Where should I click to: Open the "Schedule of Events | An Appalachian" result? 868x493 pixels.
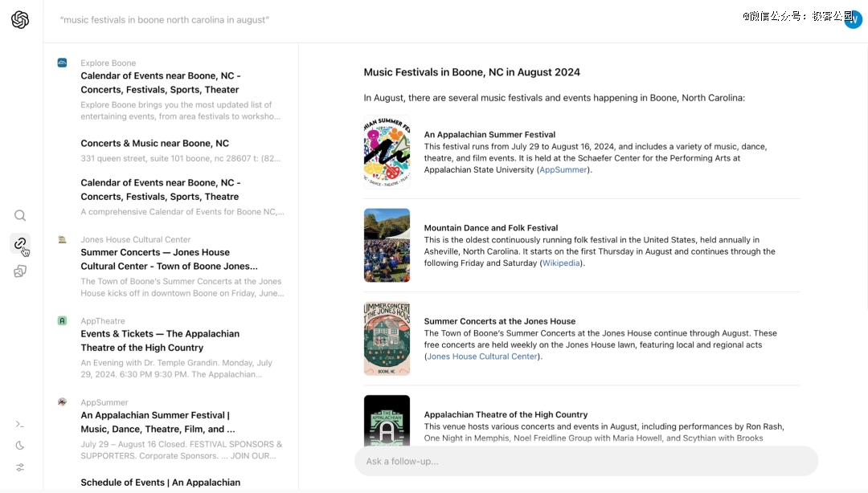161,483
